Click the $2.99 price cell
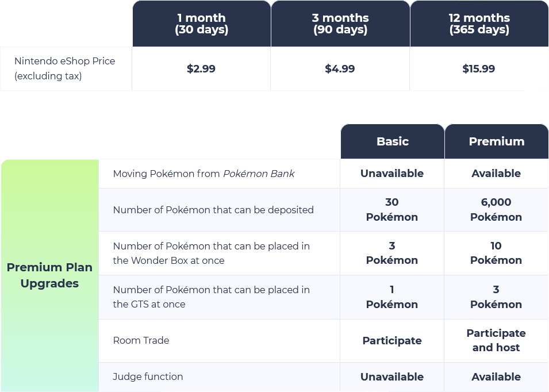The width and height of the screenshot is (549, 392). (x=201, y=69)
